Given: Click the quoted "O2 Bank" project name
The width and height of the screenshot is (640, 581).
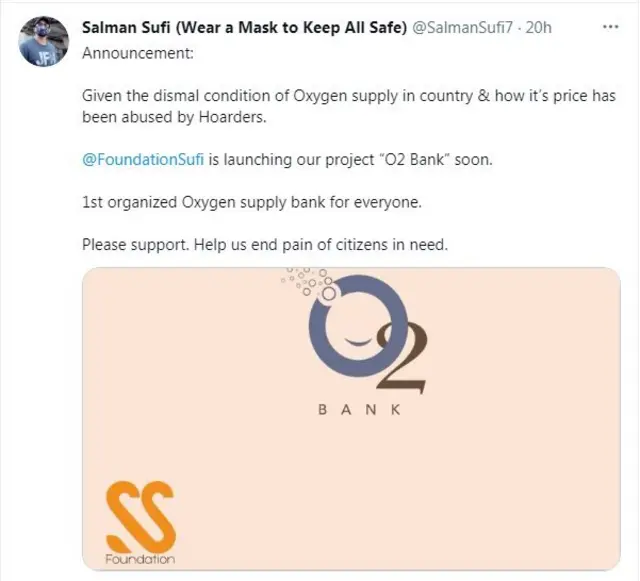Looking at the screenshot, I should point(405,160).
